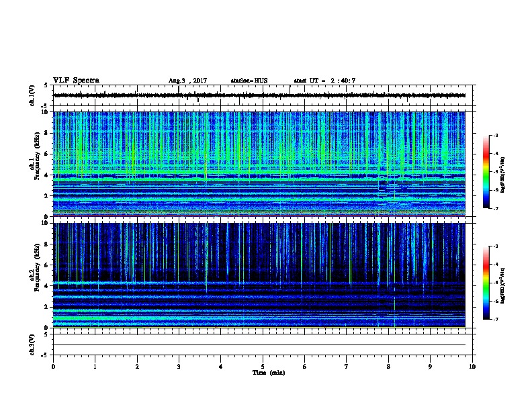
Task: Click the "ch.1(V)" waveform axis label
Action: tap(32, 95)
